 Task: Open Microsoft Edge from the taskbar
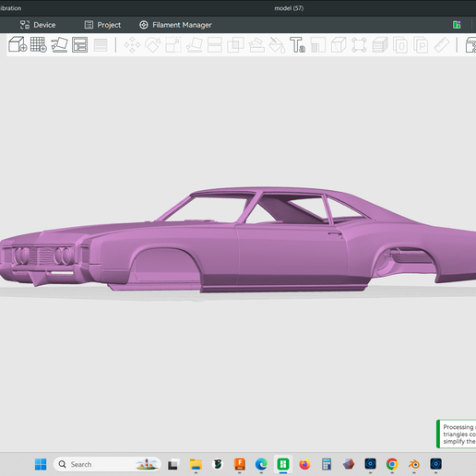[x=261, y=464]
